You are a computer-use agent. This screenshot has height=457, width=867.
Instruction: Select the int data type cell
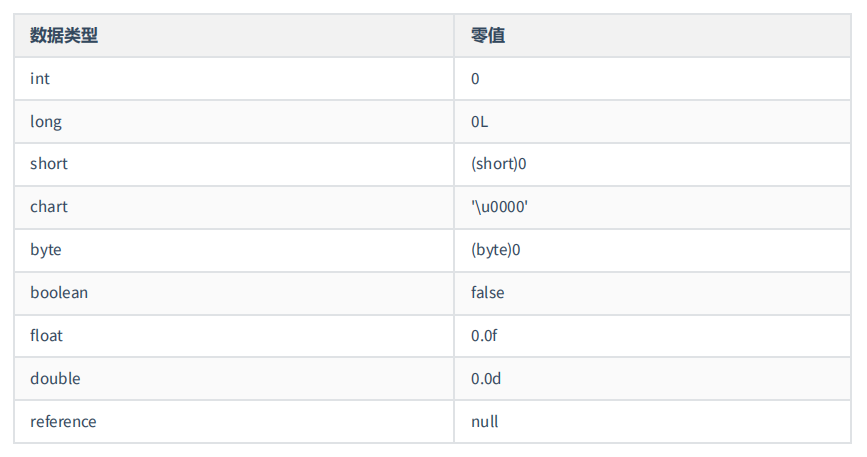(x=234, y=78)
